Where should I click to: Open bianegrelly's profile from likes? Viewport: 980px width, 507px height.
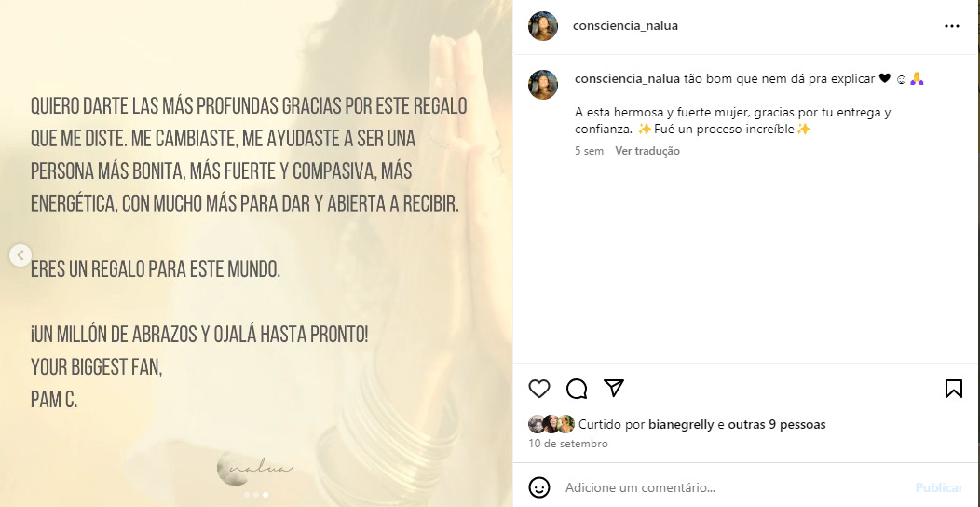[x=681, y=424]
